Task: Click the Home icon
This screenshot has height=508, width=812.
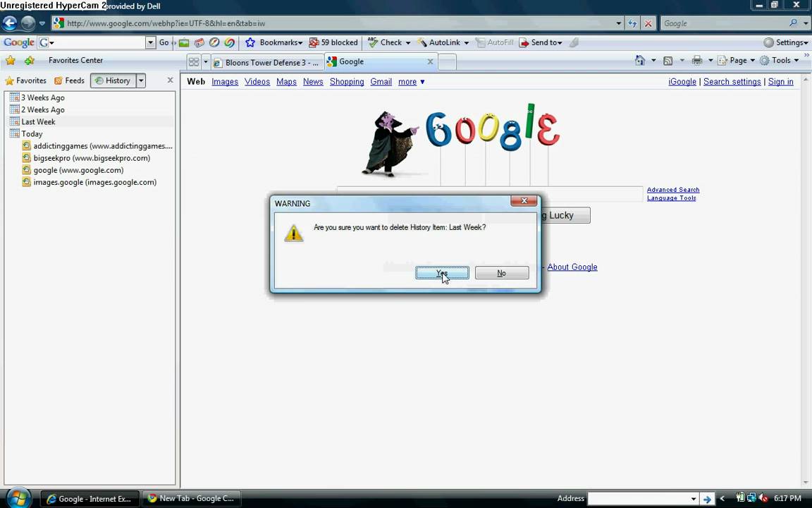Action: [640, 61]
